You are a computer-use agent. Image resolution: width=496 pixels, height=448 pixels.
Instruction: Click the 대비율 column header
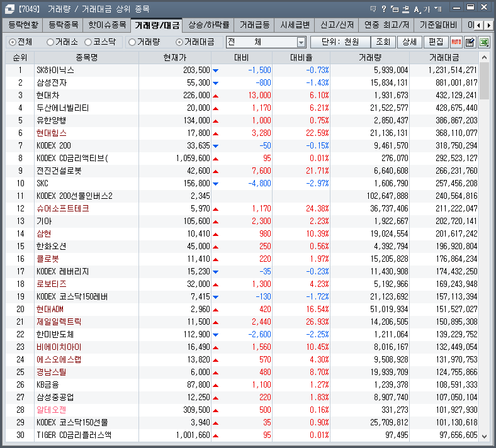[301, 57]
